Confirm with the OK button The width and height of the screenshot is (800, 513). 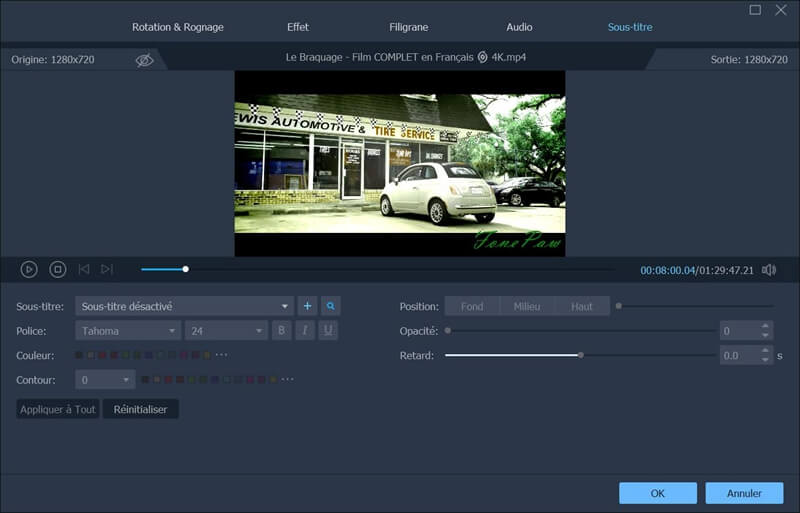point(658,493)
